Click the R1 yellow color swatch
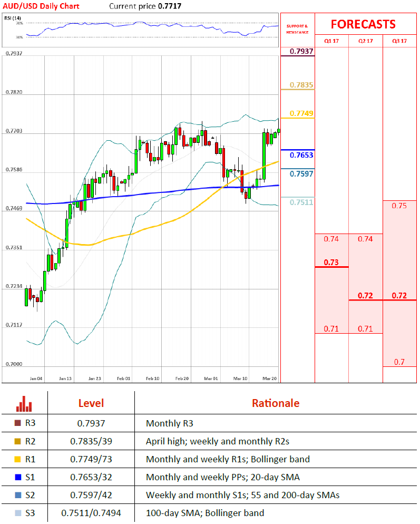The height and width of the screenshot is (524, 420). tap(18, 459)
